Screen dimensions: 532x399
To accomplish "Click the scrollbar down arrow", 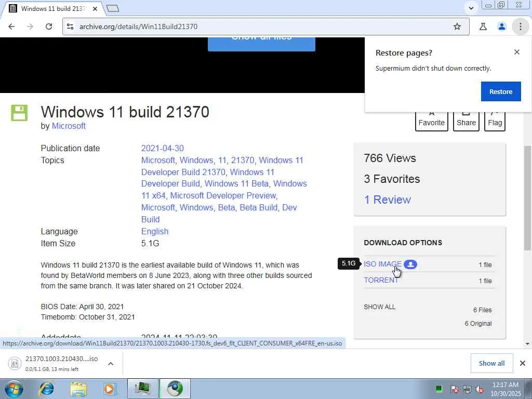I will 527,343.
